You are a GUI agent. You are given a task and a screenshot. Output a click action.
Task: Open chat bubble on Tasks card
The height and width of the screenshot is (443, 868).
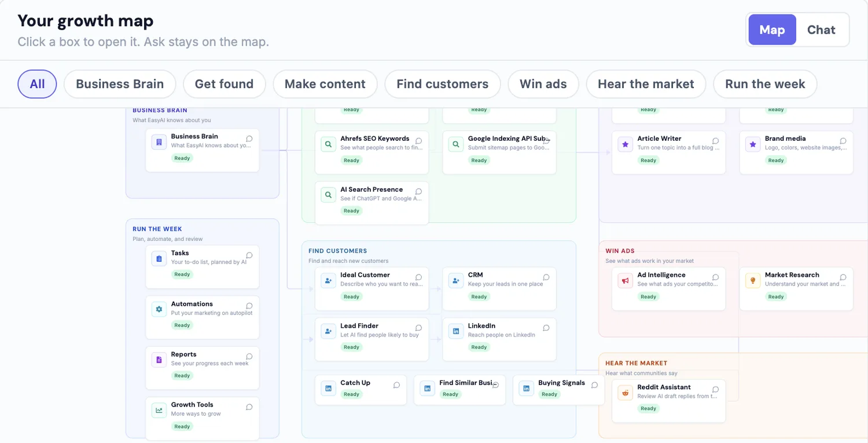(x=249, y=255)
